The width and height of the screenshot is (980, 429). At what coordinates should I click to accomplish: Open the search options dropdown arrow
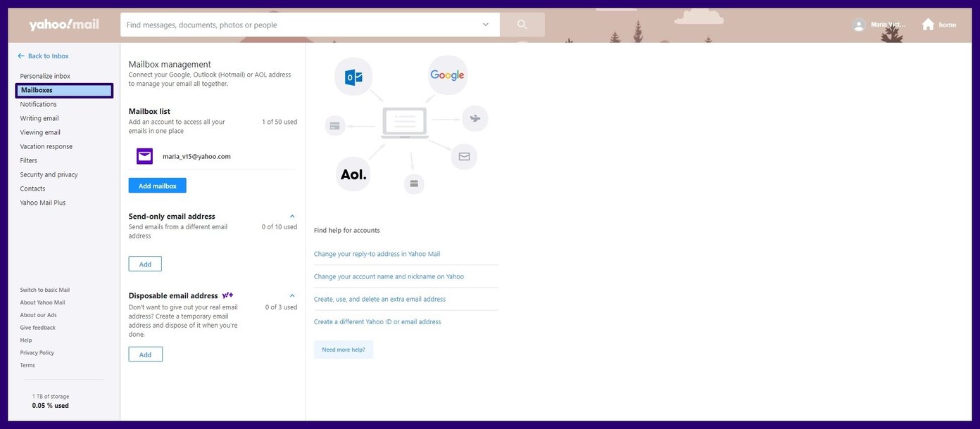pyautogui.click(x=485, y=25)
